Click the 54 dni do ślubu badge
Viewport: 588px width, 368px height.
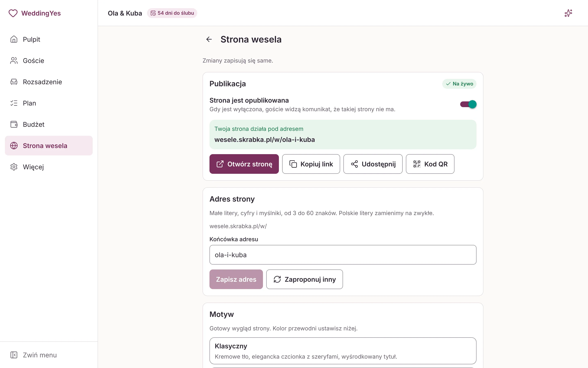click(x=172, y=13)
